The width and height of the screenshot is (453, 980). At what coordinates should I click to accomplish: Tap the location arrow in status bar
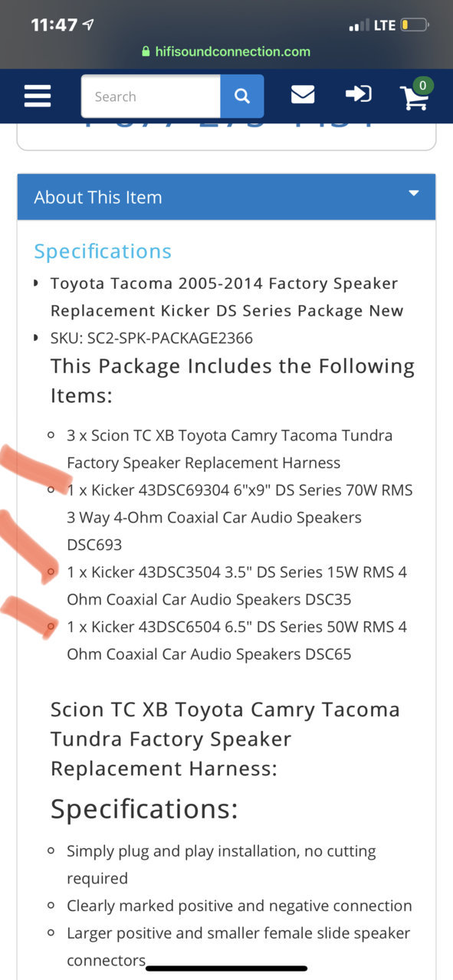tap(89, 25)
